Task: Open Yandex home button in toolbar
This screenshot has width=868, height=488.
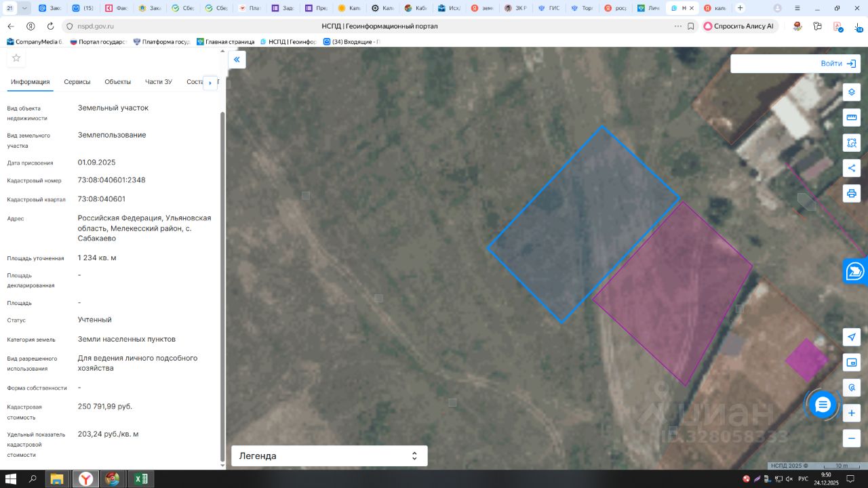Action: pyautogui.click(x=31, y=26)
